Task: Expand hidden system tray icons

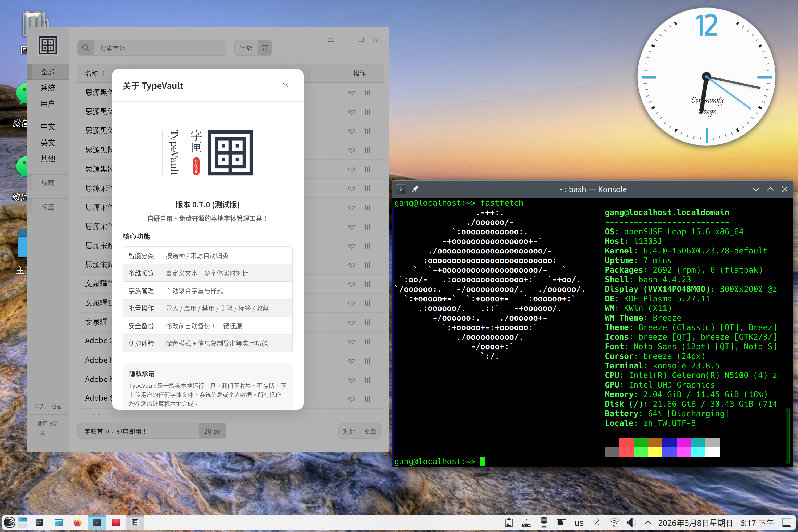Action: (x=647, y=522)
